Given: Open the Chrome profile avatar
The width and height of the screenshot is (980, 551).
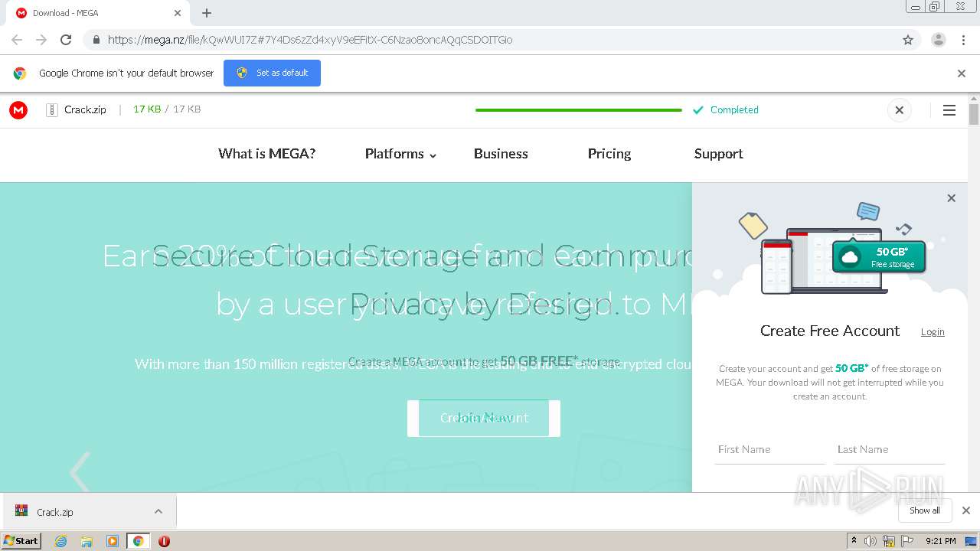Looking at the screenshot, I should pyautogui.click(x=939, y=40).
